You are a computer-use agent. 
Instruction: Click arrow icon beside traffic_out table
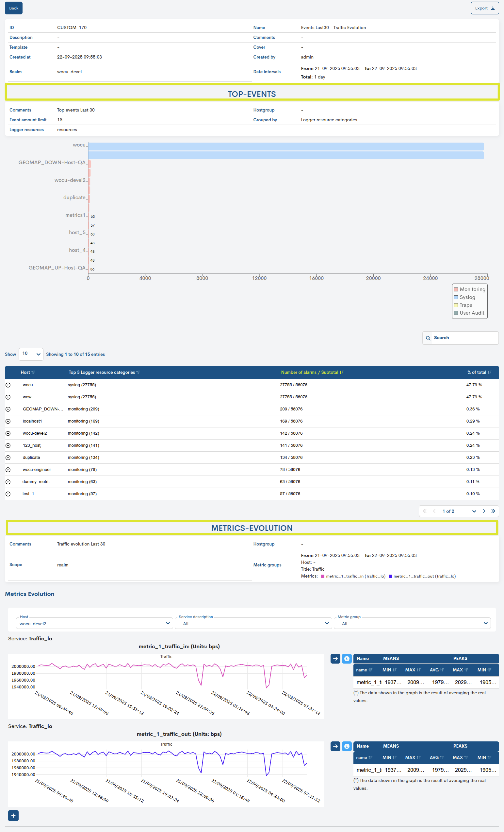coord(335,746)
